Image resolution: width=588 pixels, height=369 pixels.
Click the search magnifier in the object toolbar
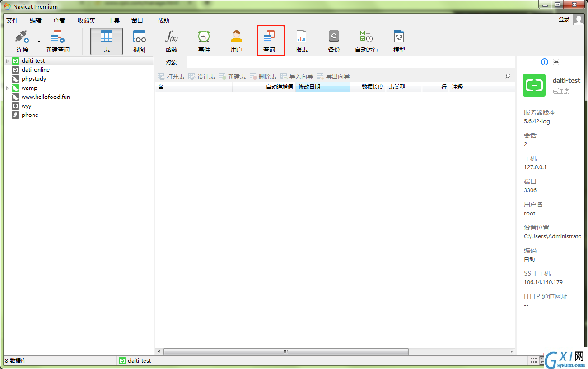tap(508, 76)
